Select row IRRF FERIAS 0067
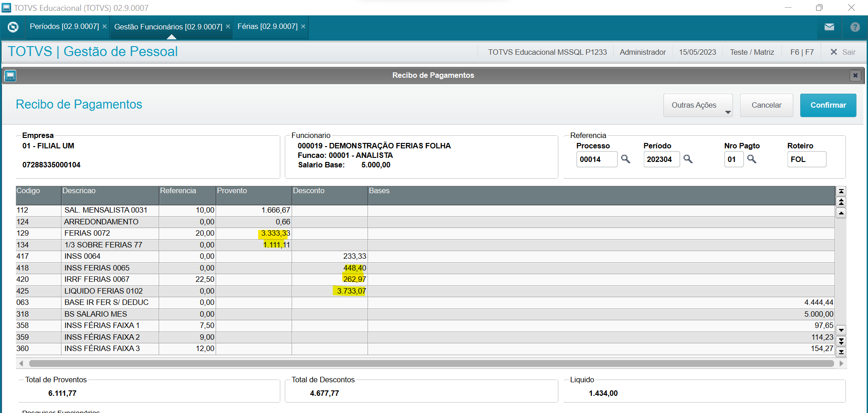868x413 pixels. coord(425,280)
